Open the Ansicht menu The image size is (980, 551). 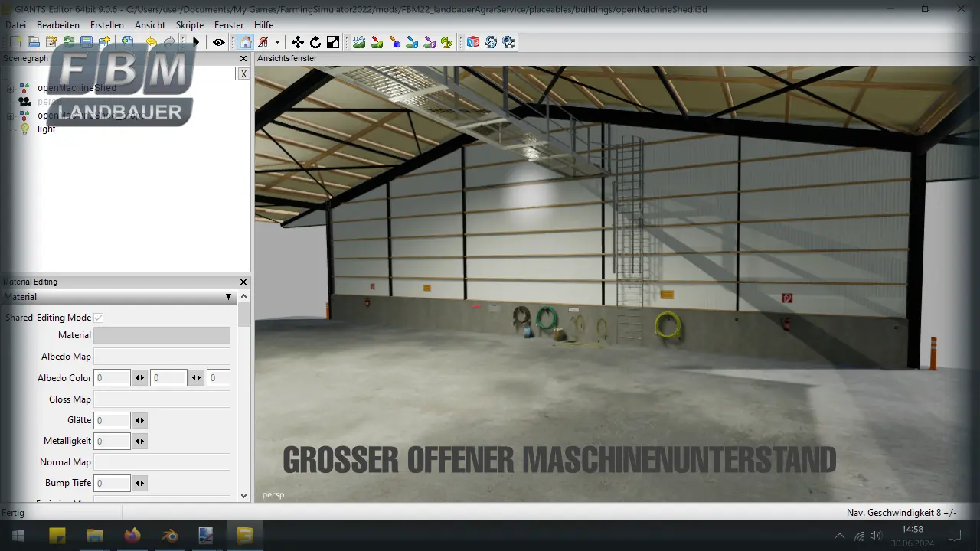[150, 25]
